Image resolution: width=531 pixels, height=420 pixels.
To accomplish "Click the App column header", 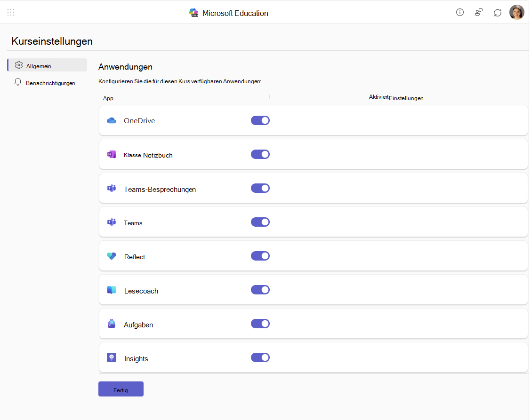I will pos(108,98).
